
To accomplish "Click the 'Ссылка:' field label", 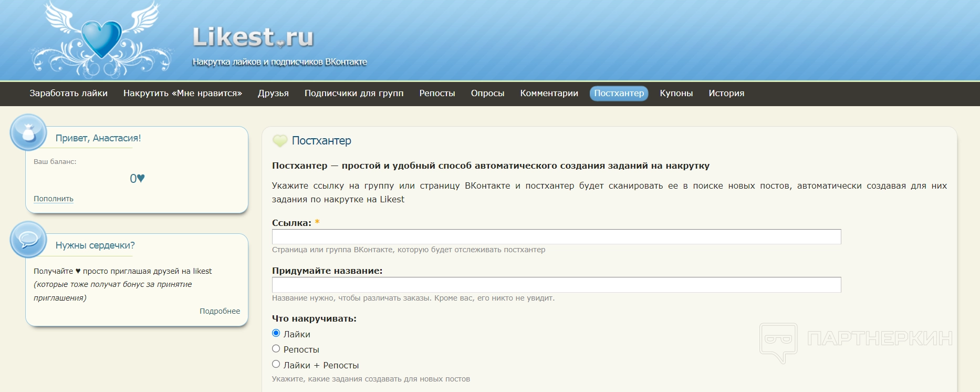I will coord(291,223).
